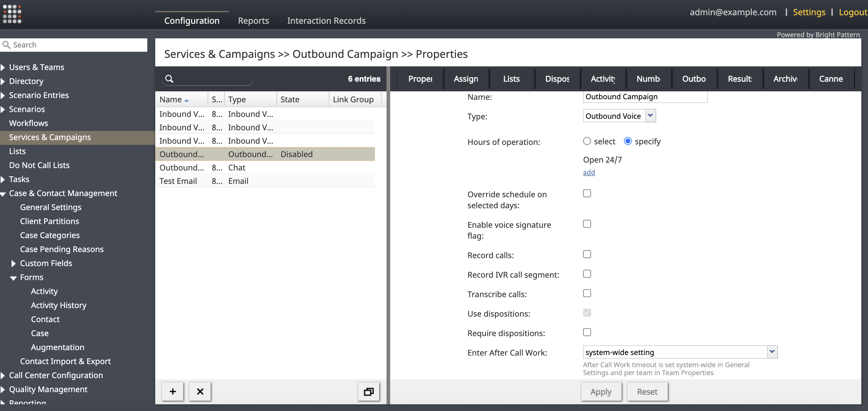Image resolution: width=868 pixels, height=411 pixels.
Task: Expand Call Center Configuration section
Action: tap(3, 375)
